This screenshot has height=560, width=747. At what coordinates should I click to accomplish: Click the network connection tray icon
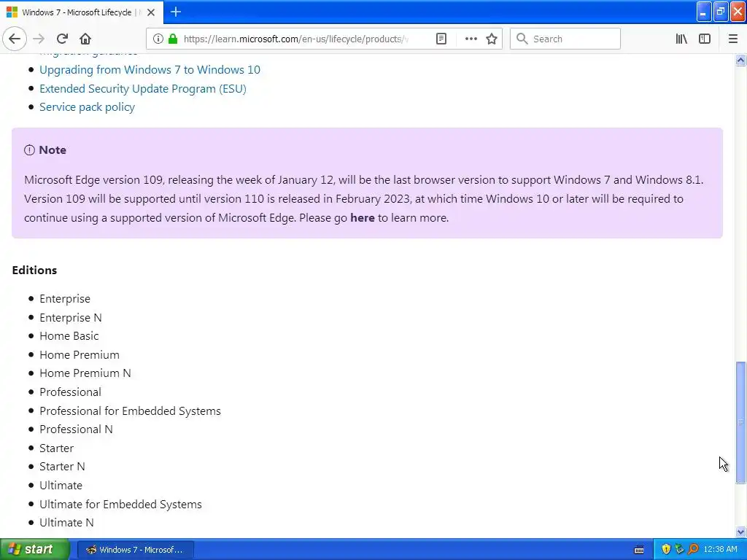(x=679, y=550)
